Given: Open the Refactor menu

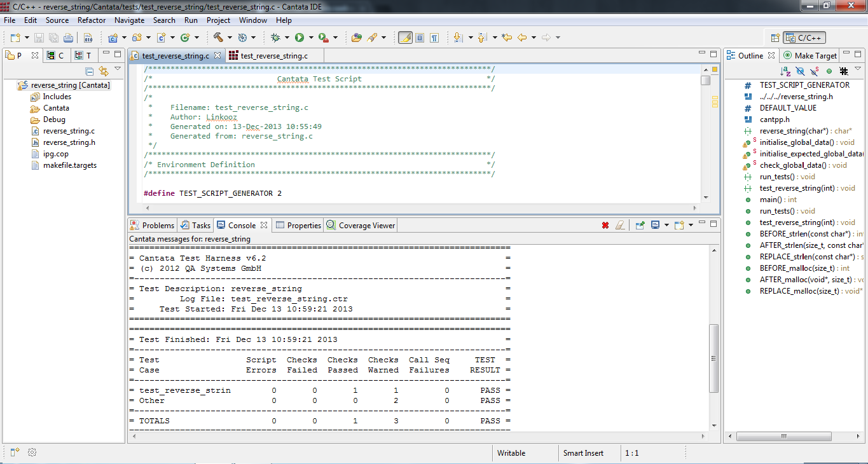Looking at the screenshot, I should click(92, 20).
